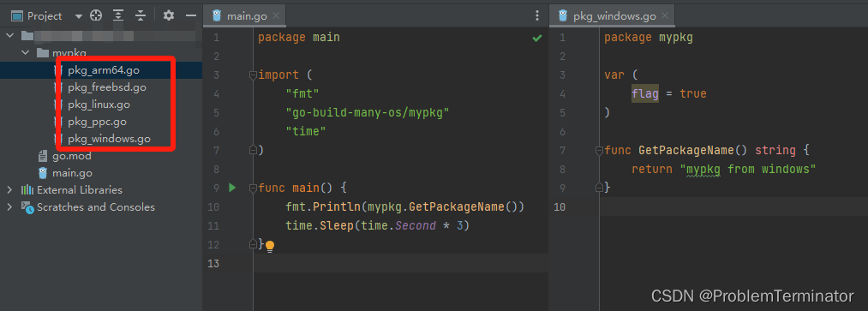Click "go-build-many-os/mypkg" import string
The image size is (868, 311).
[x=368, y=112]
